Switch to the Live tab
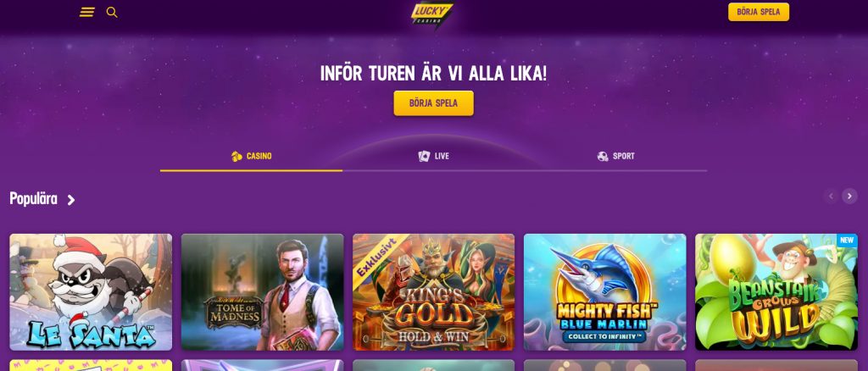868x371 pixels. 433,157
